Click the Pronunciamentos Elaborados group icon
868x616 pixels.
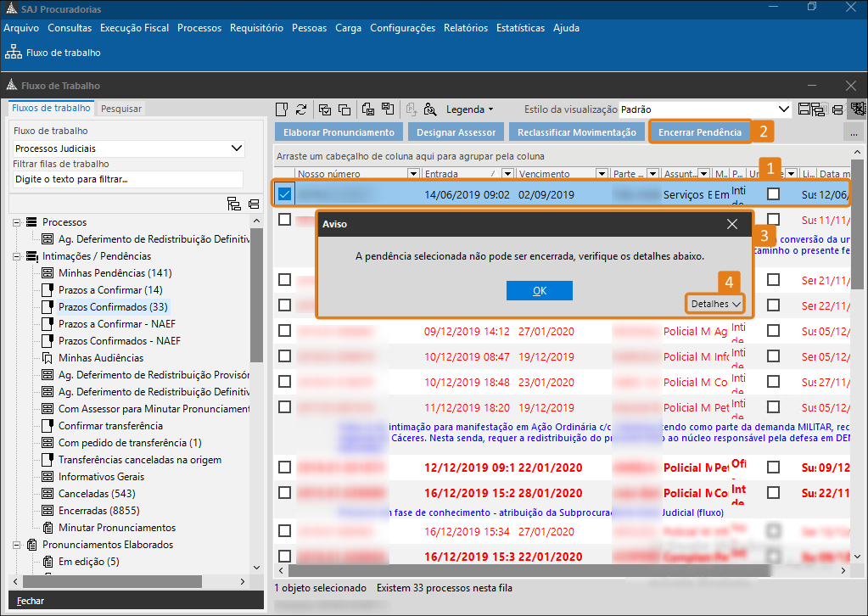pos(32,545)
